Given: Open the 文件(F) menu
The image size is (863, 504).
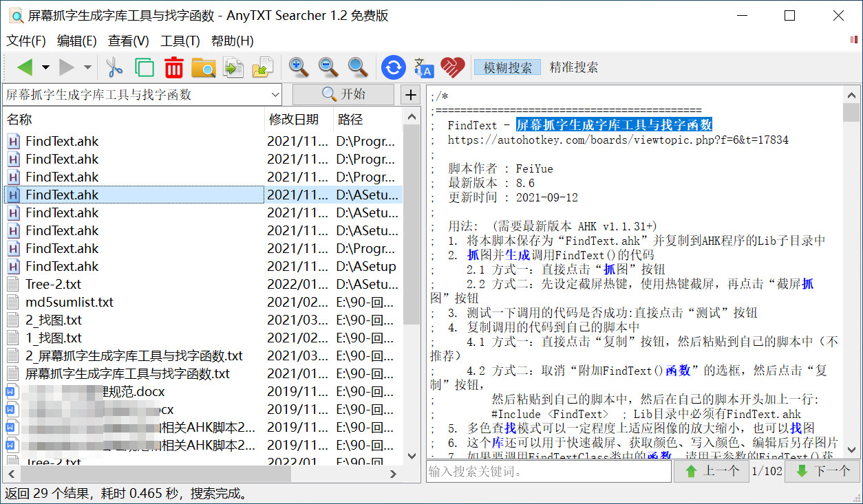Looking at the screenshot, I should [26, 41].
